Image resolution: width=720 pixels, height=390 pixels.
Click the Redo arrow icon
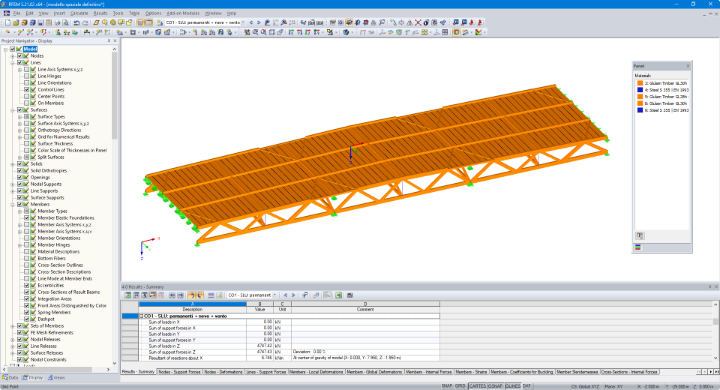click(x=85, y=23)
